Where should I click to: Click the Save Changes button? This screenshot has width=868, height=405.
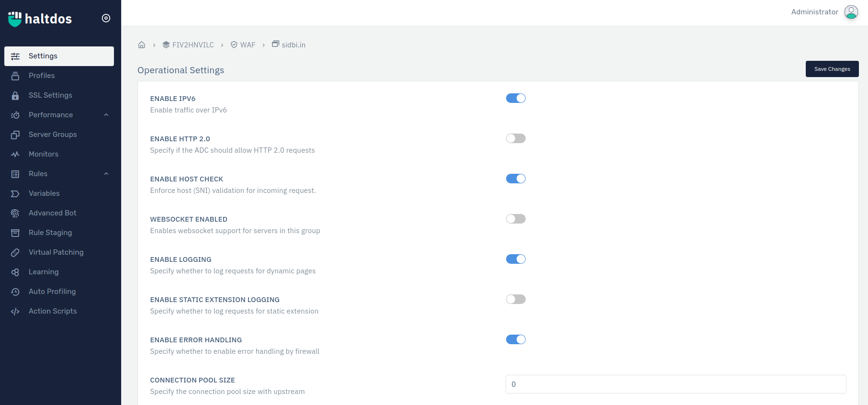[x=832, y=69]
